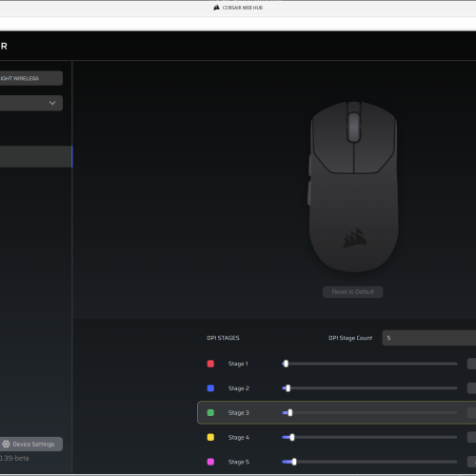Click the gear icon in Device Settings
This screenshot has height=476, width=476.
point(6,444)
